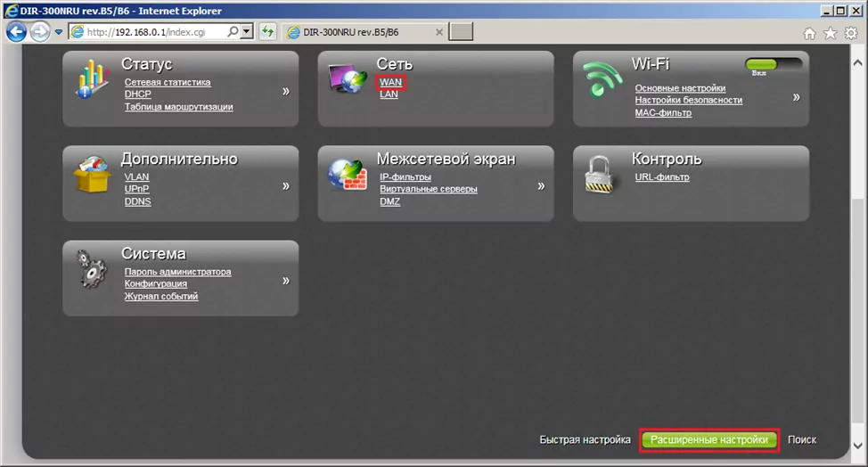The width and height of the screenshot is (868, 467).
Task: Click the Дополнительно yellow box icon
Action: [91, 175]
